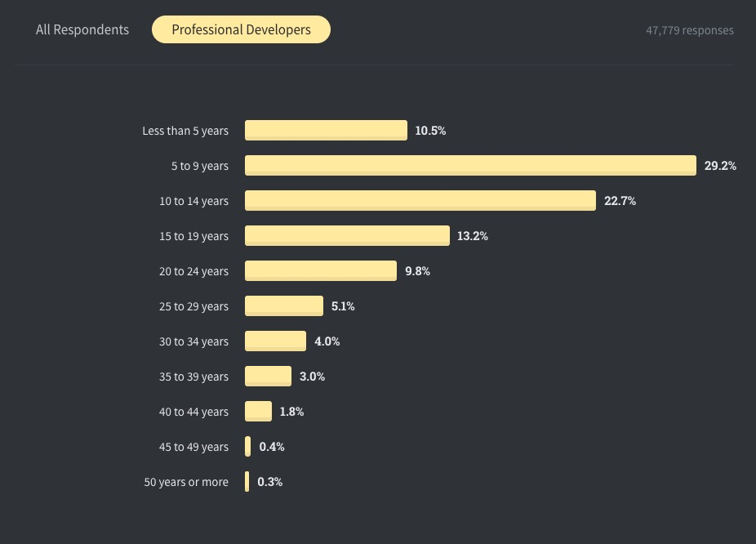The height and width of the screenshot is (544, 756).
Task: Click the 22.7% value label
Action: (620, 201)
